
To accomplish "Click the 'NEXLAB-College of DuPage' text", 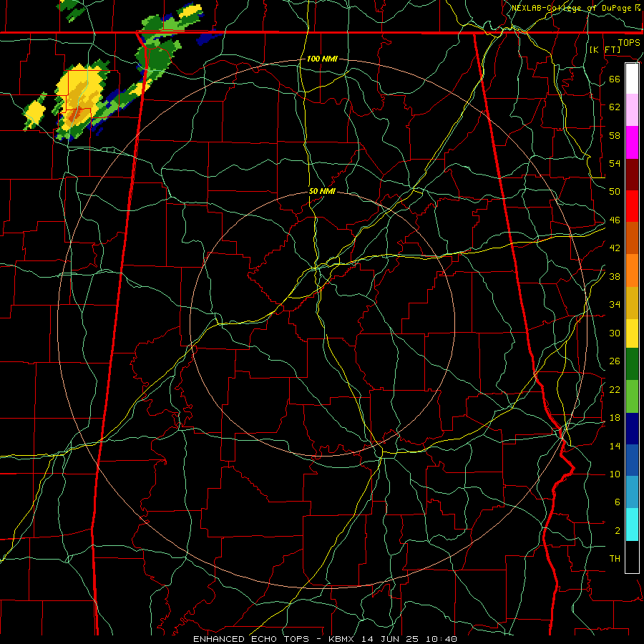I will pos(572,8).
